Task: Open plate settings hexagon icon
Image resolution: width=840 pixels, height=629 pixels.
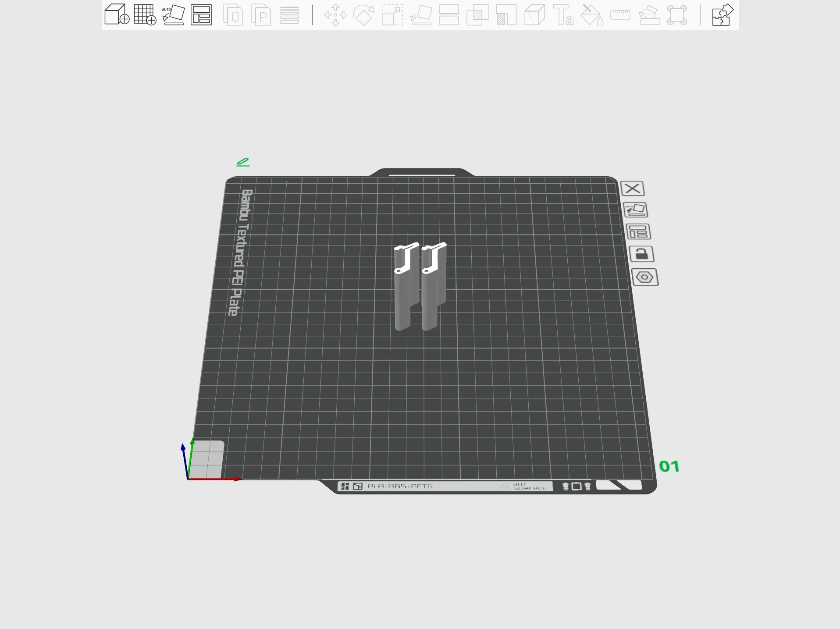Action: (644, 277)
